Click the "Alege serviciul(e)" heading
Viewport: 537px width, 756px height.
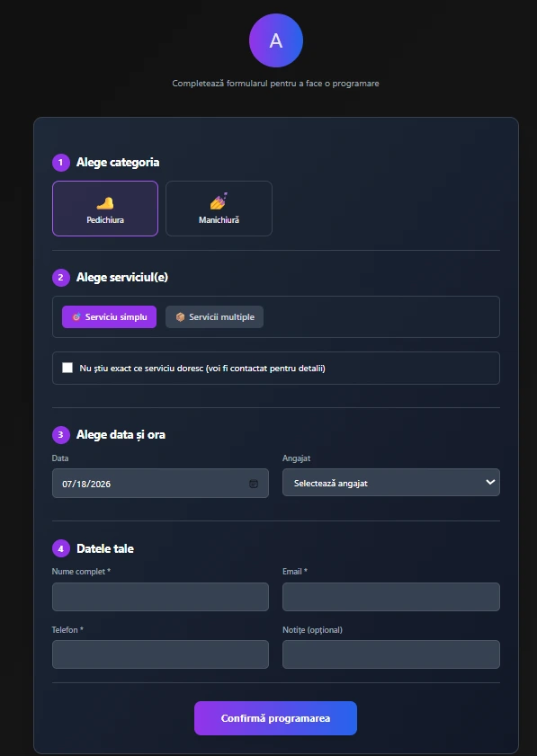click(x=122, y=277)
